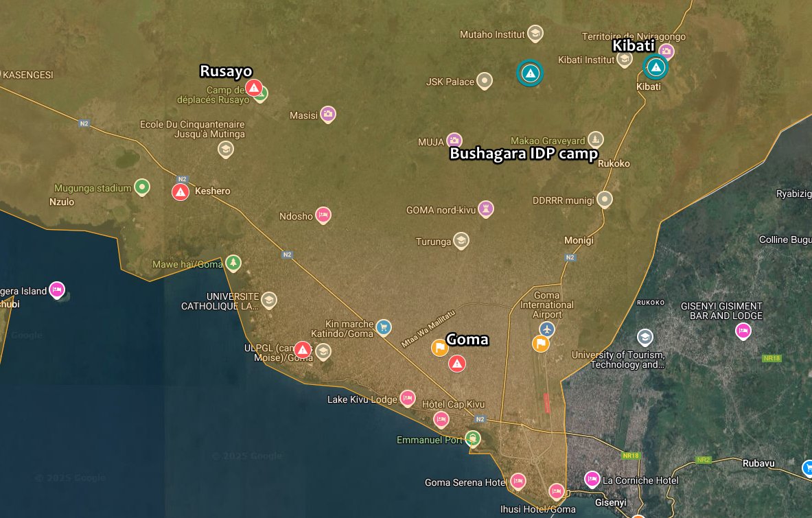Click the school pin right of ULPGL warning marker
Image resolution: width=812 pixels, height=518 pixels.
(x=323, y=352)
